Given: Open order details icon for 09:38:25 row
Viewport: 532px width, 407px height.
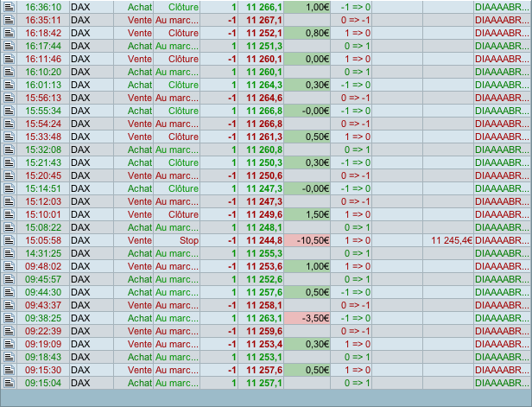Looking at the screenshot, I should (x=9, y=318).
